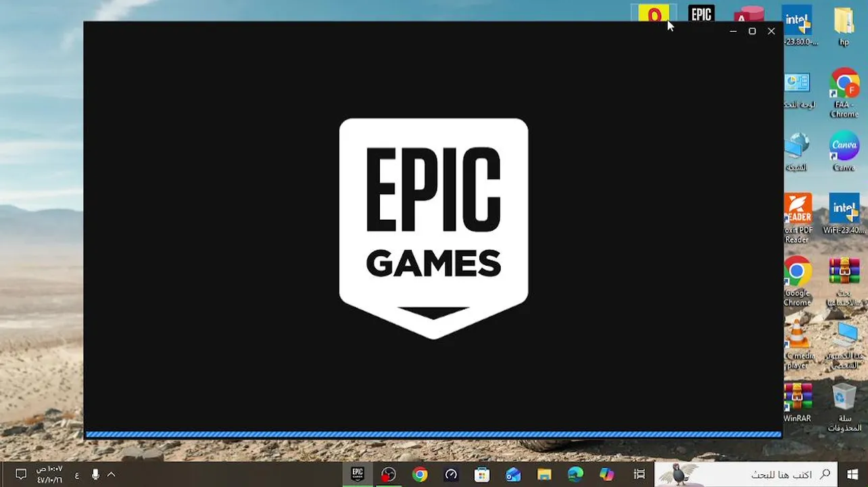Open Task View on the taskbar
Screen dimensions: 868x487
639,474
